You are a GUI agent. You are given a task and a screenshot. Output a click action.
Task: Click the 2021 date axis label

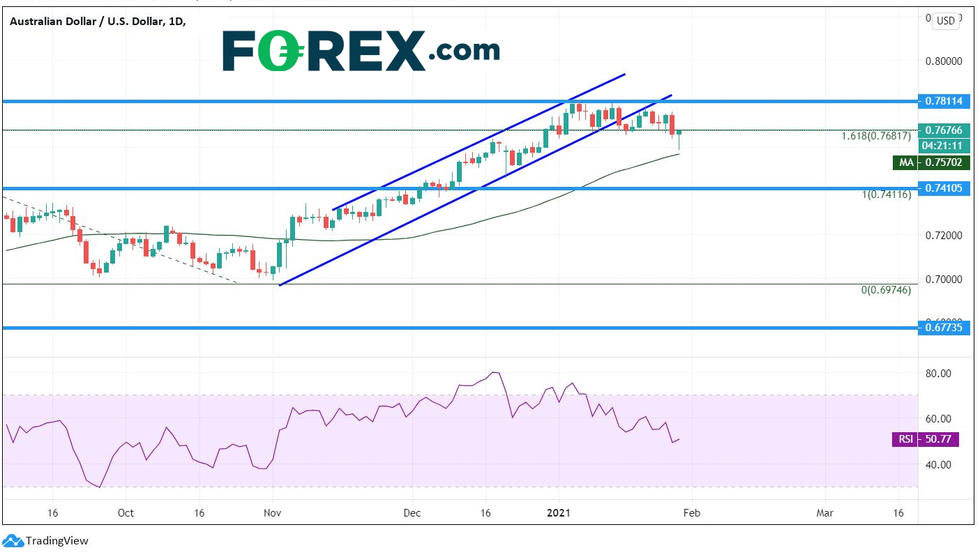click(x=558, y=513)
